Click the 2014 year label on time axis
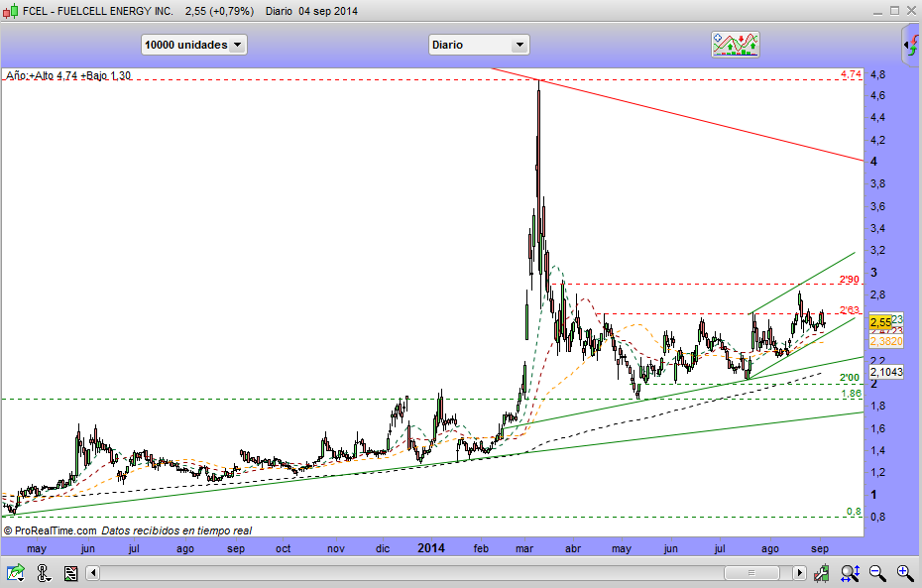 pyautogui.click(x=431, y=548)
